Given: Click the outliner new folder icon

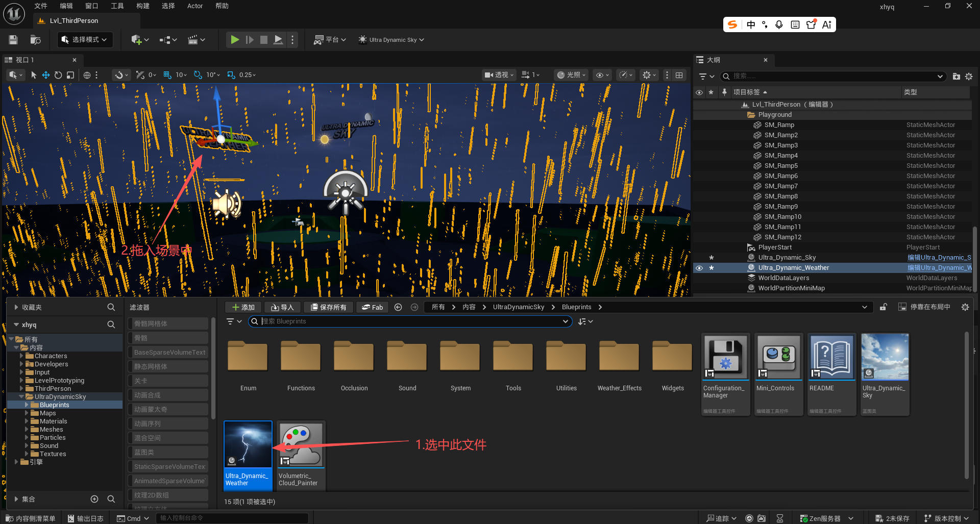Looking at the screenshot, I should click(x=957, y=77).
